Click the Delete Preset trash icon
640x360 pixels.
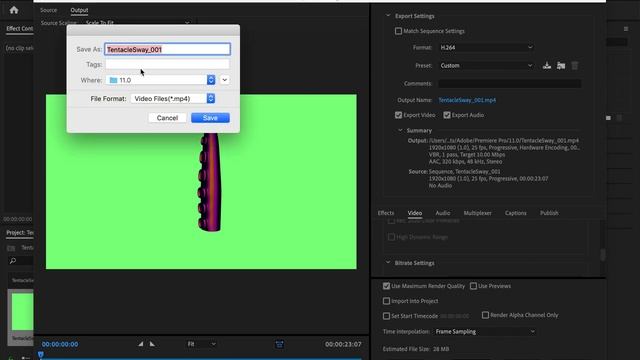click(x=575, y=65)
